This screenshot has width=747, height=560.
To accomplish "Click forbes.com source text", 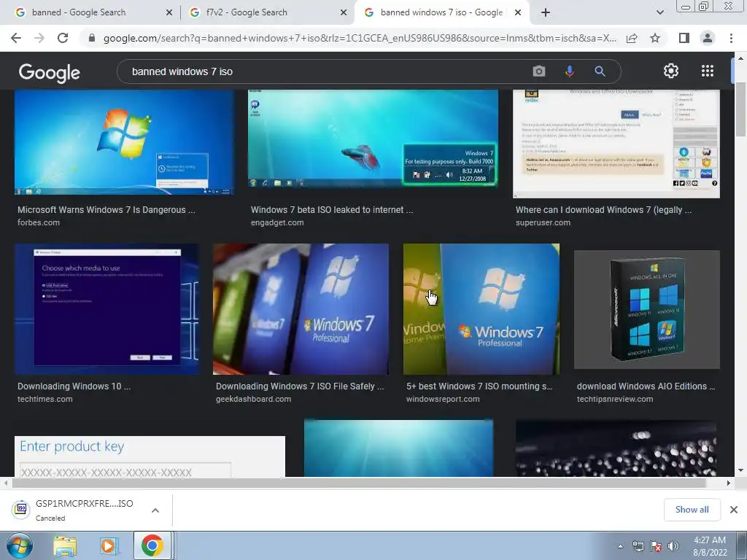I will pos(39,222).
